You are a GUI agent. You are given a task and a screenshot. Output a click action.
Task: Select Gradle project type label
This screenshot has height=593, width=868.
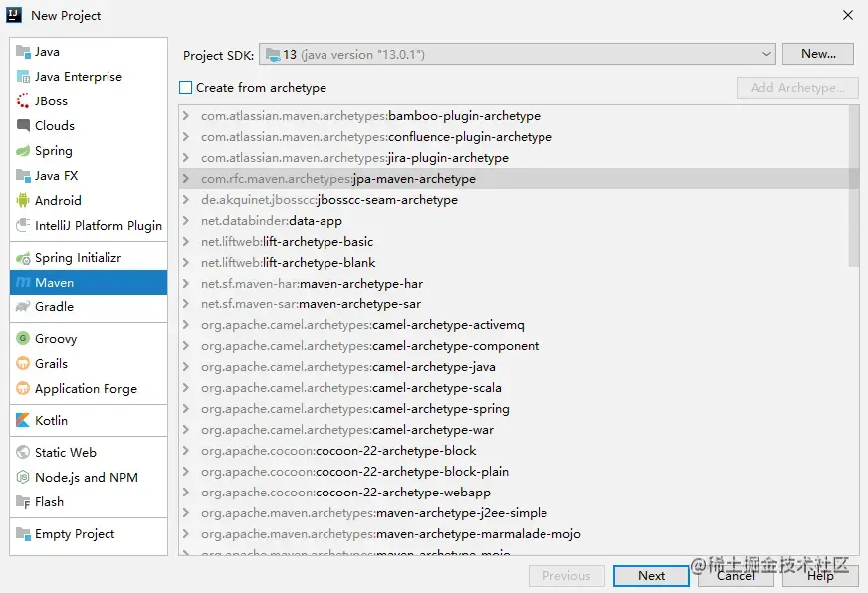tap(54, 307)
